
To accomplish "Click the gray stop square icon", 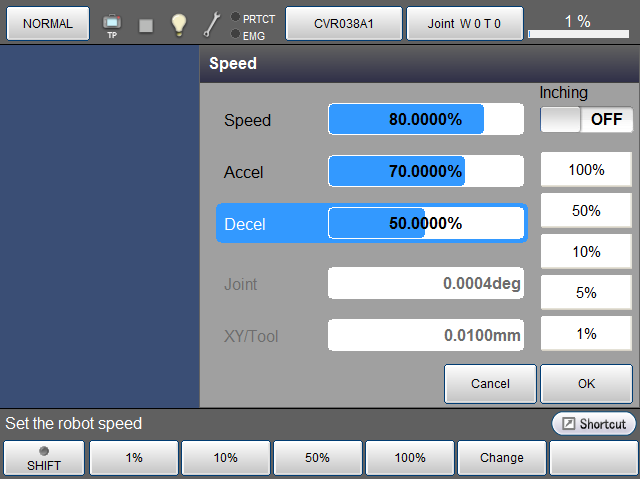I will pyautogui.click(x=146, y=24).
